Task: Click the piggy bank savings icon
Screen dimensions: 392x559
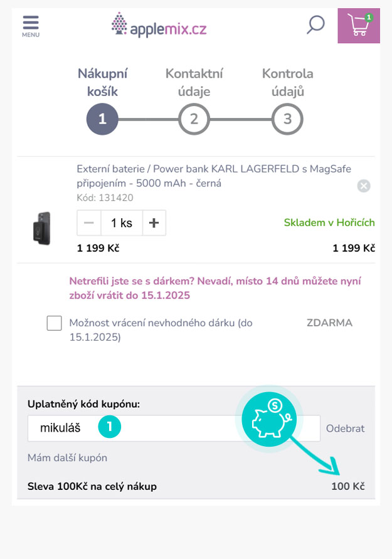Action: pos(269,419)
